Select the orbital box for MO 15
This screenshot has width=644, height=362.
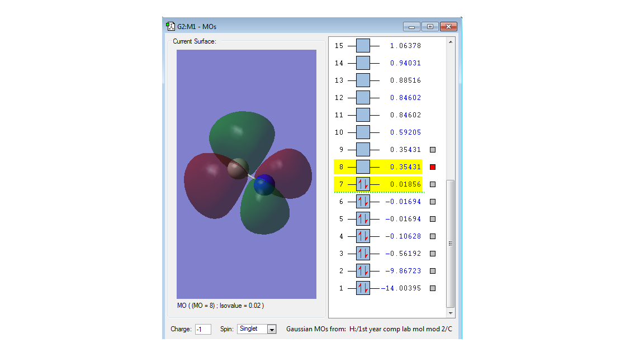363,46
